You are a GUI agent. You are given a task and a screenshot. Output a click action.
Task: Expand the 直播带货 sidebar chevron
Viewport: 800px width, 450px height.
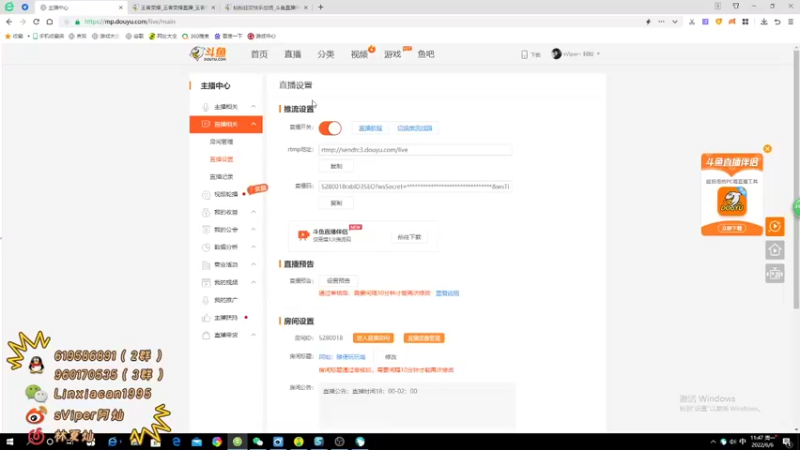(x=254, y=335)
